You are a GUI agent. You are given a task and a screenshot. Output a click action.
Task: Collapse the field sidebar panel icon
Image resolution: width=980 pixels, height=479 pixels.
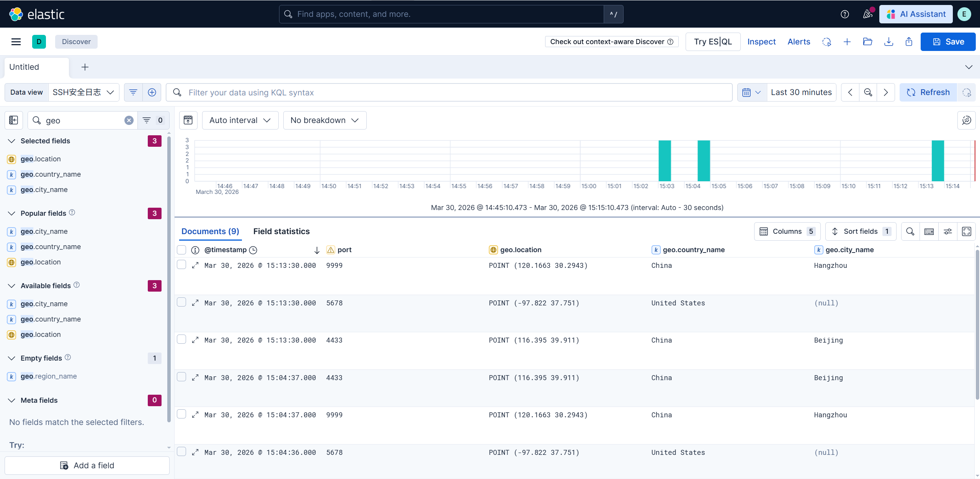[13, 120]
